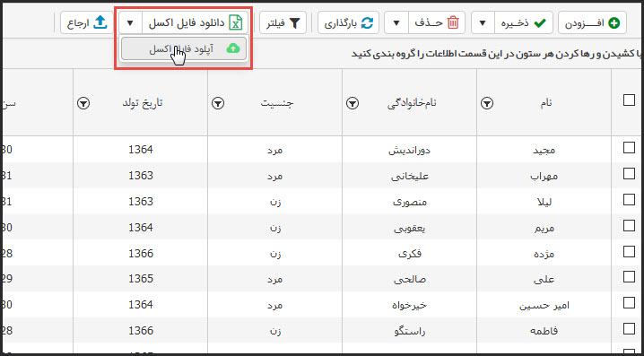This screenshot has width=644, height=356.
Task: Click the دانلود فایل اکسل button
Action: coord(196,23)
